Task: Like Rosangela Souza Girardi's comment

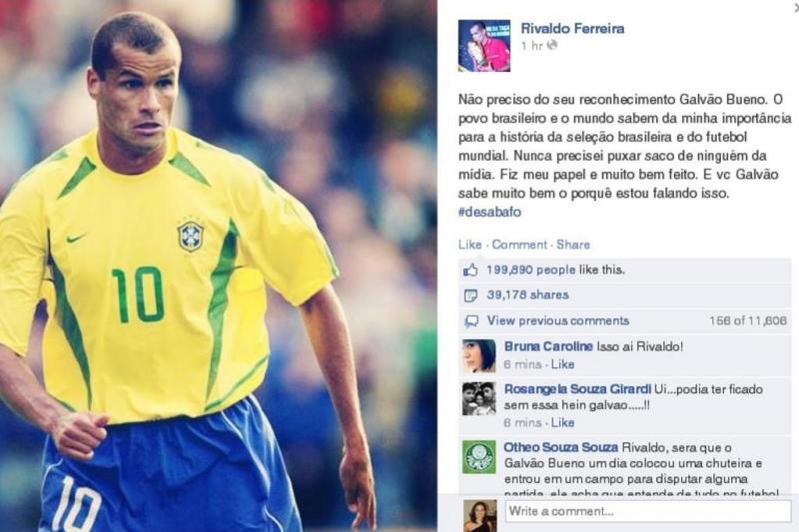Action: [562, 422]
